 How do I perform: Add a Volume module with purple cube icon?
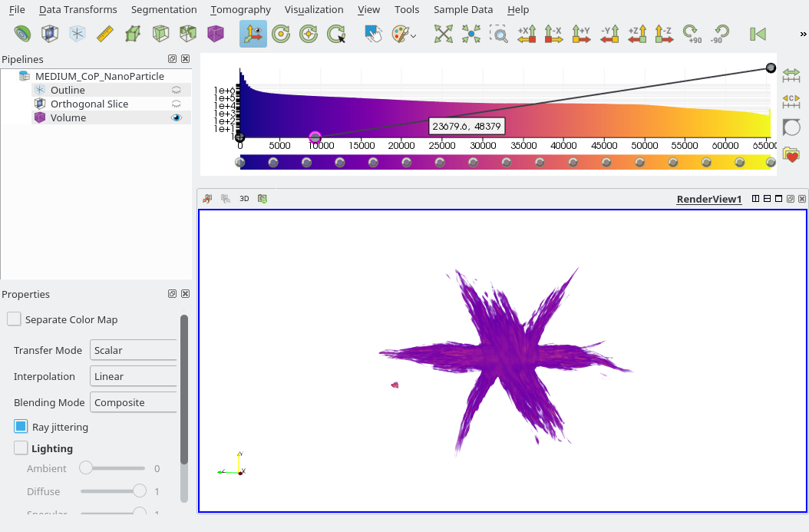coord(216,34)
